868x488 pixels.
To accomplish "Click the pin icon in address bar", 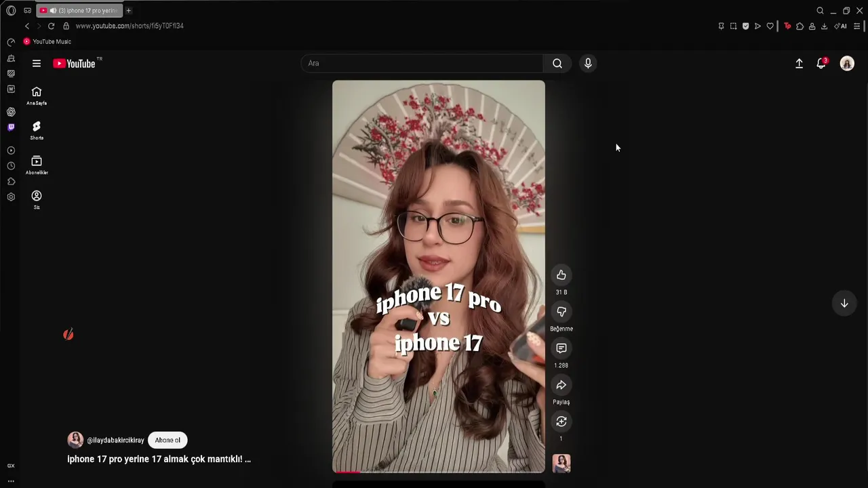I will pyautogui.click(x=721, y=26).
